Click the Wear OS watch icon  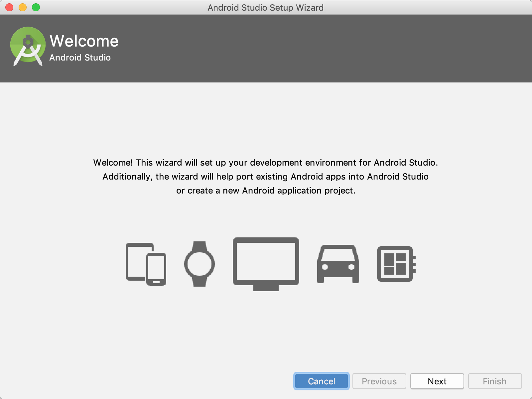[x=199, y=264]
